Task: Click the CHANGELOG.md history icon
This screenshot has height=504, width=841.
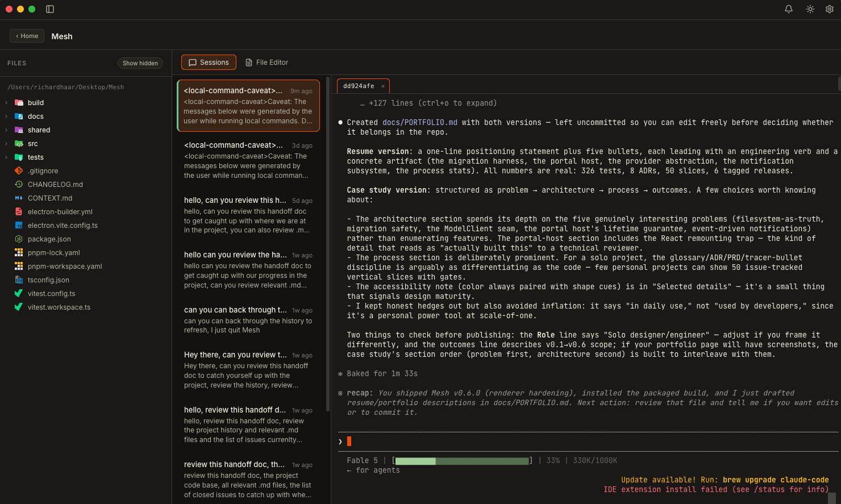Action: 19,185
